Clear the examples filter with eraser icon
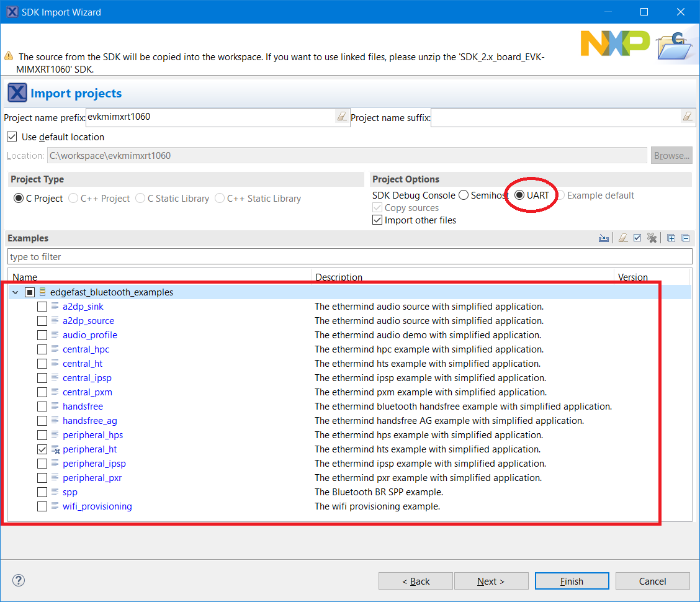 [x=623, y=238]
